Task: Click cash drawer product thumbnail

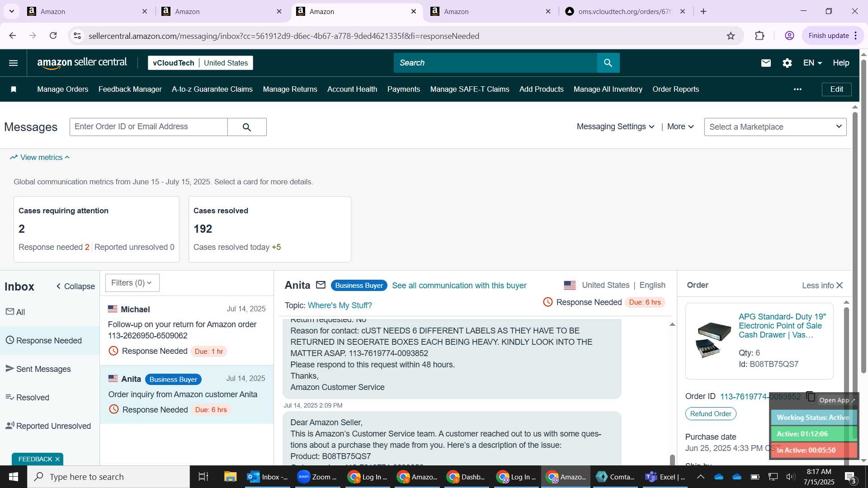Action: point(713,340)
